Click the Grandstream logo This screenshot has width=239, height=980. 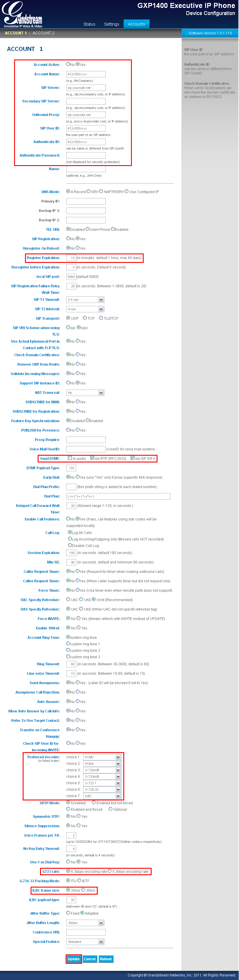pos(22,15)
